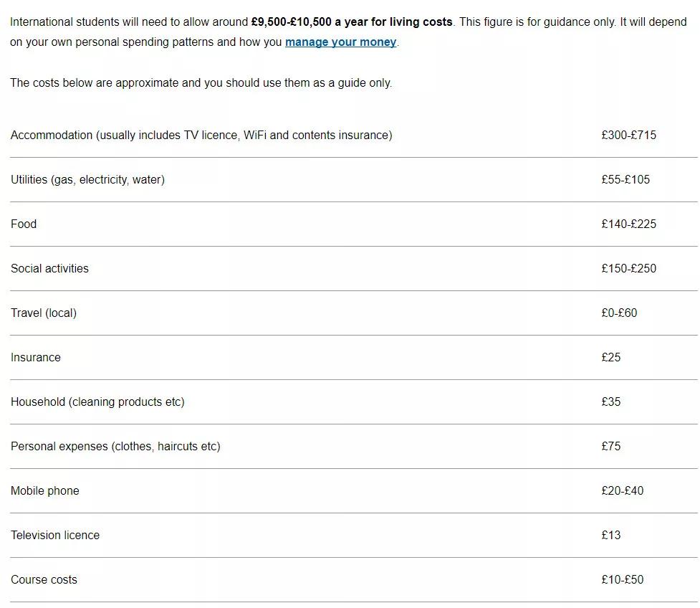The image size is (700, 608).
Task: Select the £150-£250 social activities cost
Action: pyautogui.click(x=628, y=268)
